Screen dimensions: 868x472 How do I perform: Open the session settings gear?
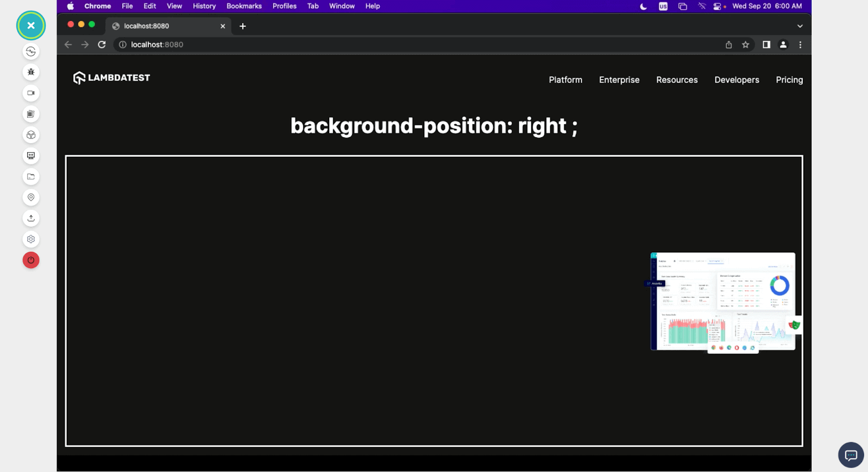31,239
